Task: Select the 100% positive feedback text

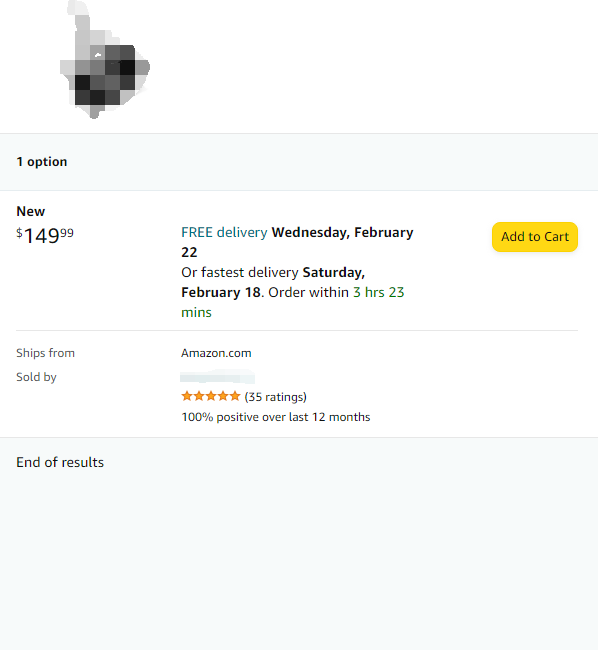Action: tap(276, 417)
